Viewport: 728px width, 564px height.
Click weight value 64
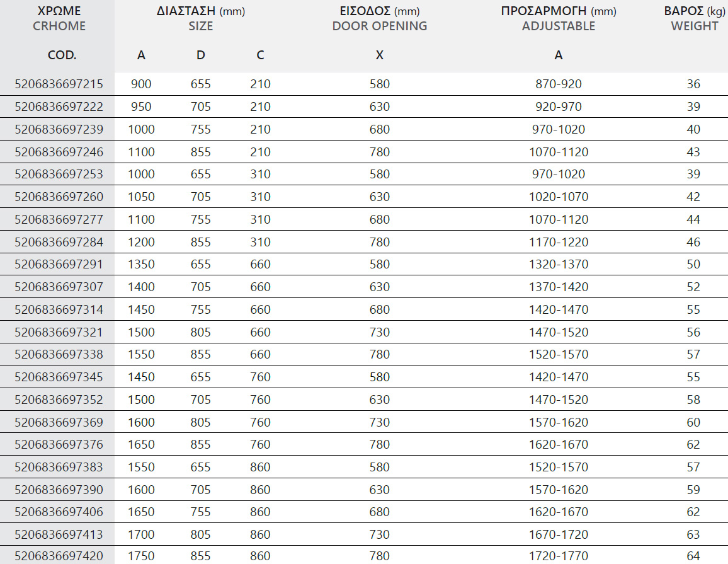point(693,556)
